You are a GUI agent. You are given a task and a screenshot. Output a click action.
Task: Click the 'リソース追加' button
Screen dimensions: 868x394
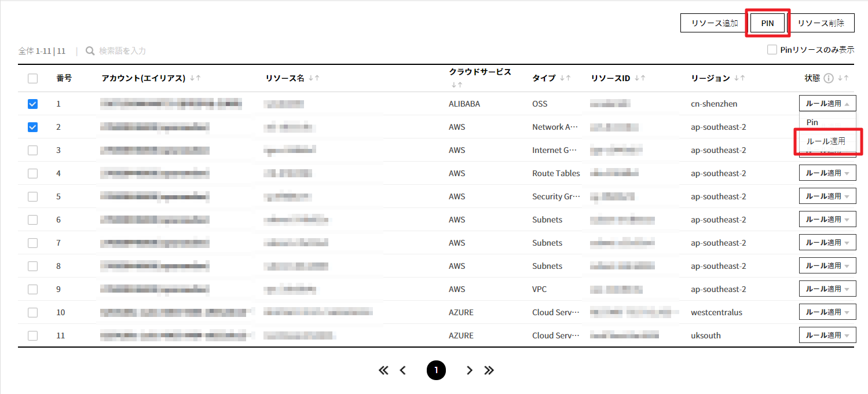(715, 23)
